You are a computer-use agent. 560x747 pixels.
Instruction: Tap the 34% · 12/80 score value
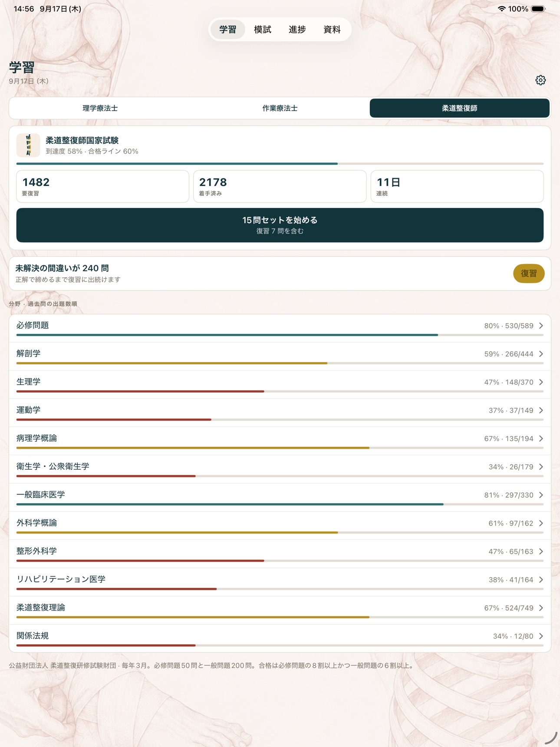(x=513, y=636)
